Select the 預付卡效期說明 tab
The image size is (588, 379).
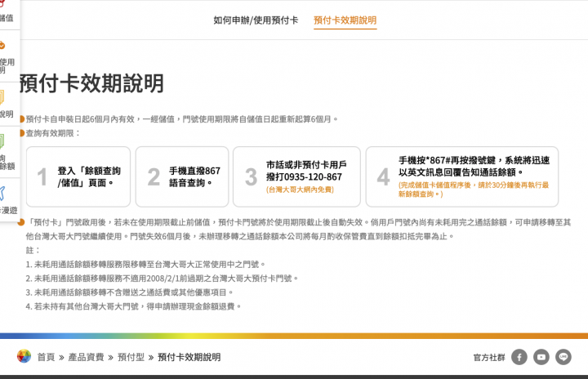[x=345, y=20]
